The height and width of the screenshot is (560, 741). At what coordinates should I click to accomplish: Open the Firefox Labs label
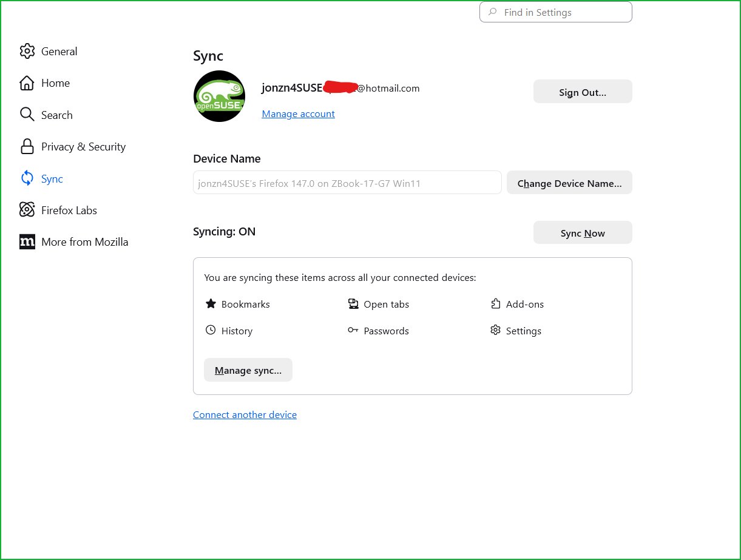point(69,211)
